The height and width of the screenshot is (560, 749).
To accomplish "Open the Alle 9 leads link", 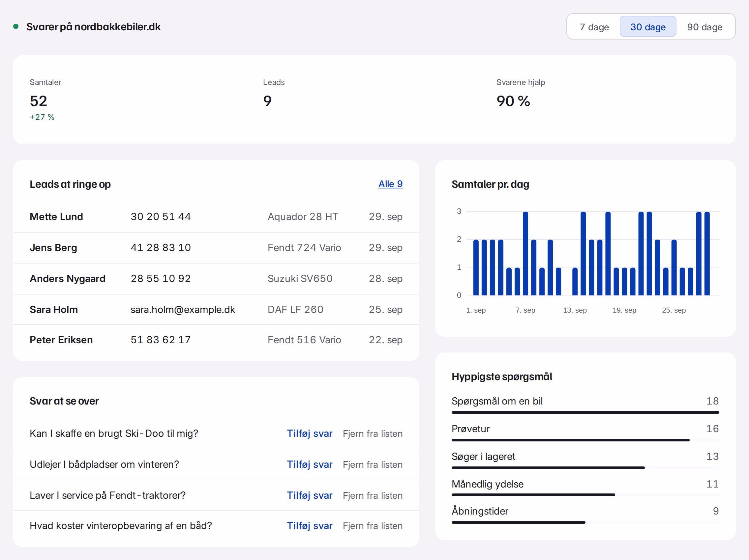I will point(390,184).
